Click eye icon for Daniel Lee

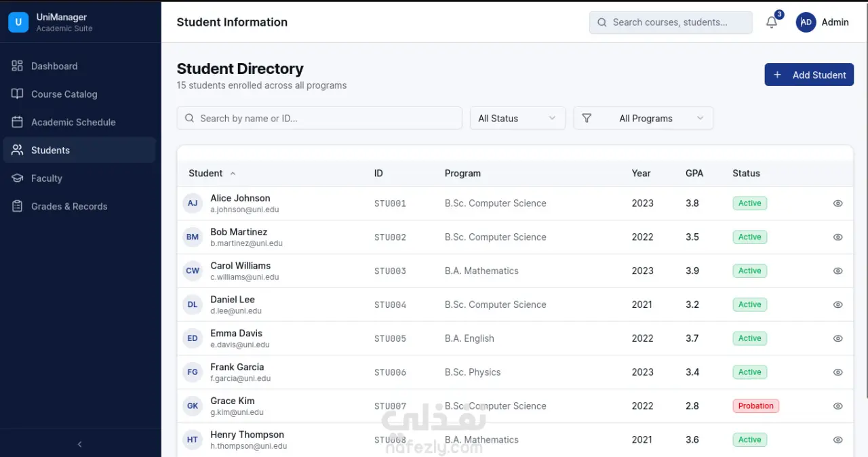pos(837,304)
